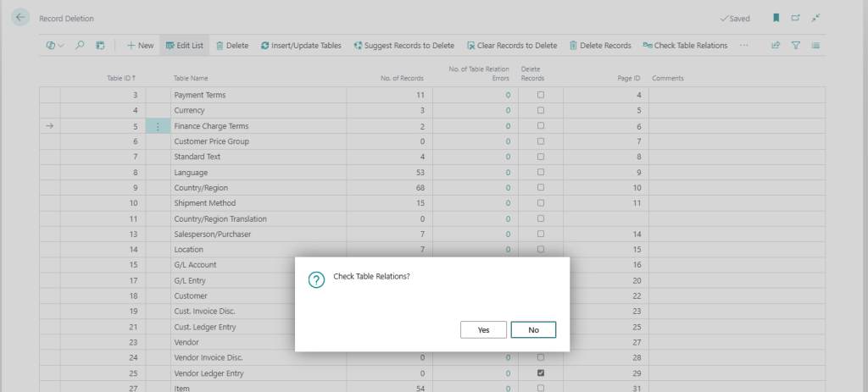Open the share icon
This screenshot has width=868, height=392.
[776, 46]
